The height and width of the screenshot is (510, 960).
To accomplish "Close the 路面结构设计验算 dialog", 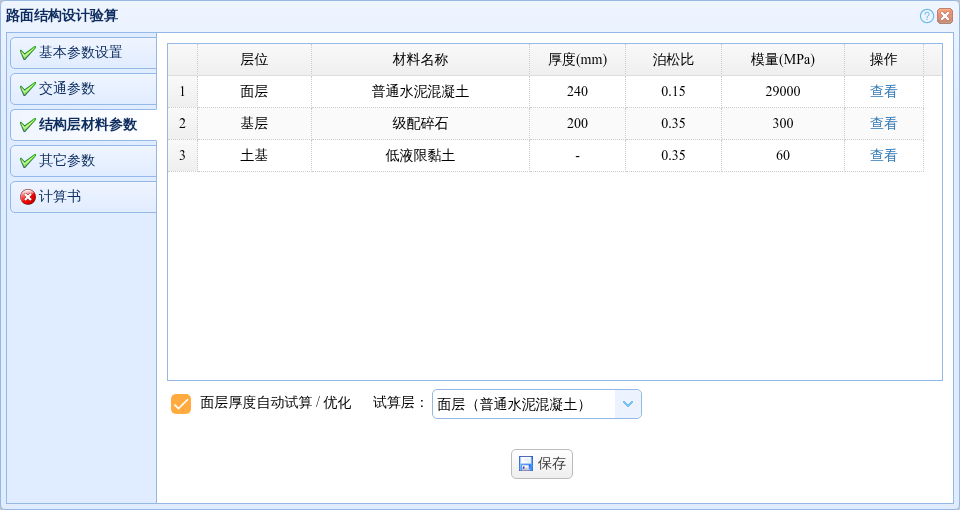I will pos(945,16).
